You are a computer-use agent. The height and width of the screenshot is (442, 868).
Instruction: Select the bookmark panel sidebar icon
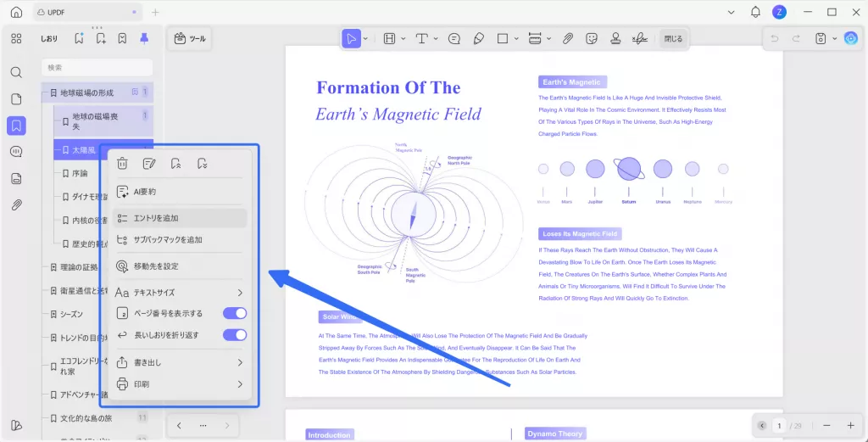point(17,126)
